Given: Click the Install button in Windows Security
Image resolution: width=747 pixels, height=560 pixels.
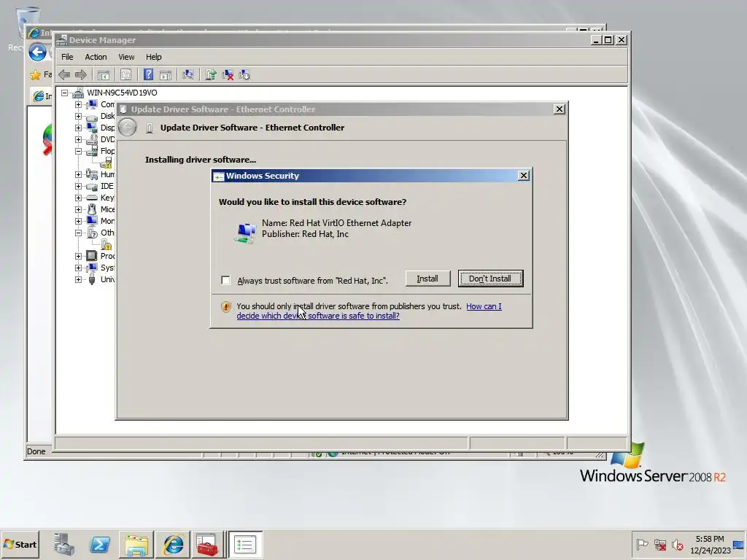Looking at the screenshot, I should coord(427,279).
